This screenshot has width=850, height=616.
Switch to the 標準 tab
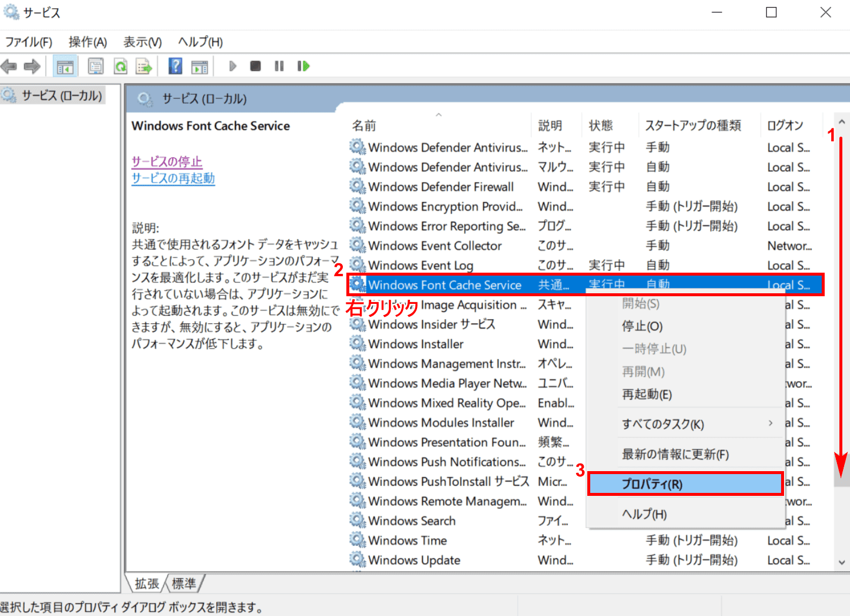point(184,584)
